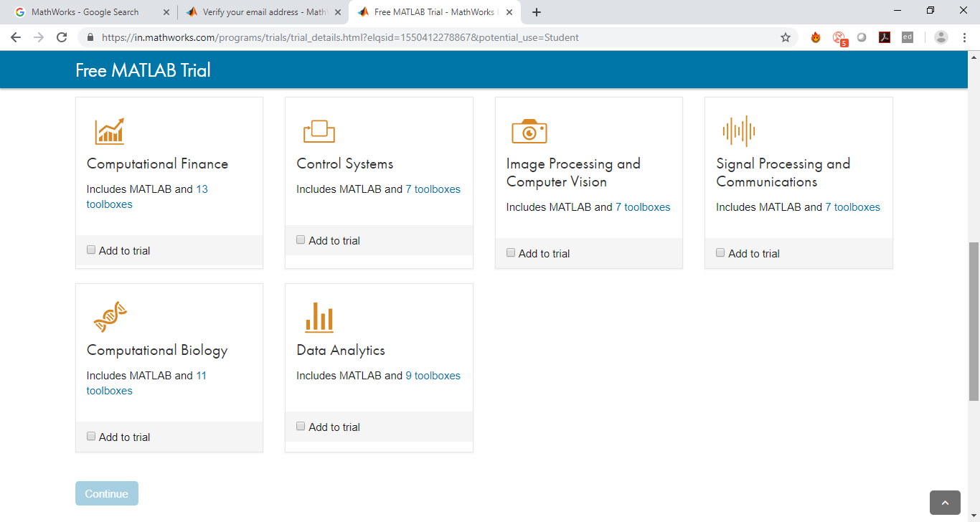Enable Add to trial for Control Systems
Screen dimensions: 980x522
(x=301, y=240)
